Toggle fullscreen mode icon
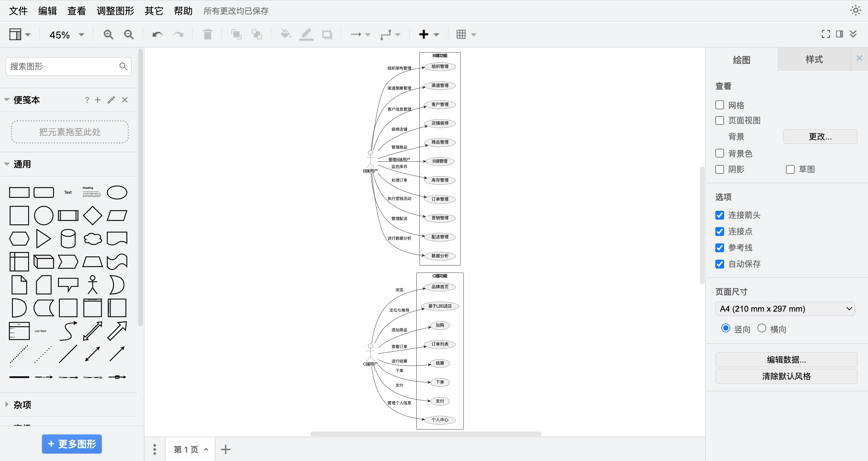 826,34
